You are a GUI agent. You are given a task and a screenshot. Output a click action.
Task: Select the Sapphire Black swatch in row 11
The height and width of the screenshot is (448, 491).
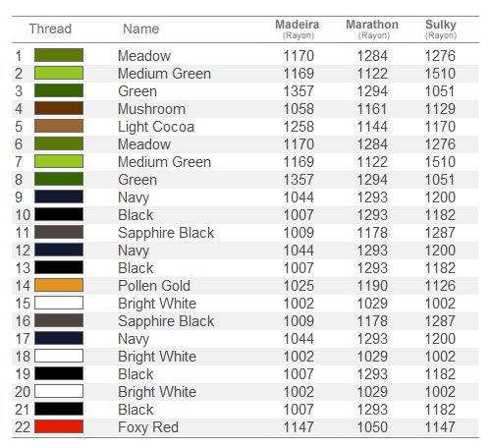pyautogui.click(x=59, y=232)
